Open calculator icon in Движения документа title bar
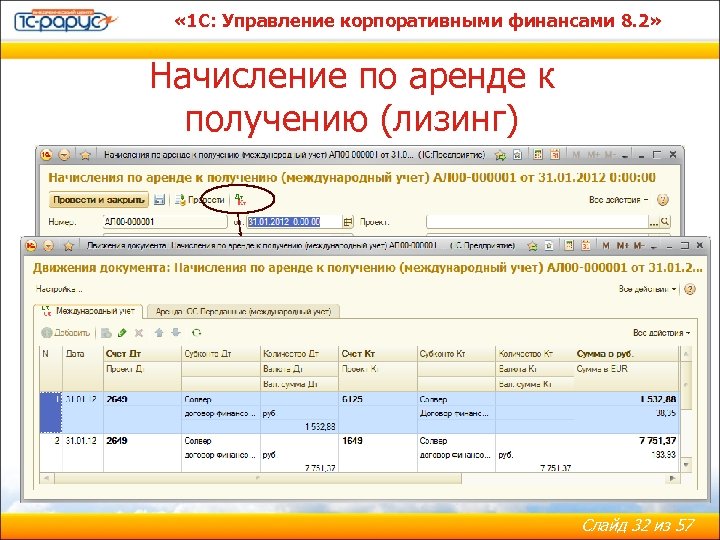The image size is (720, 540). coord(569,245)
